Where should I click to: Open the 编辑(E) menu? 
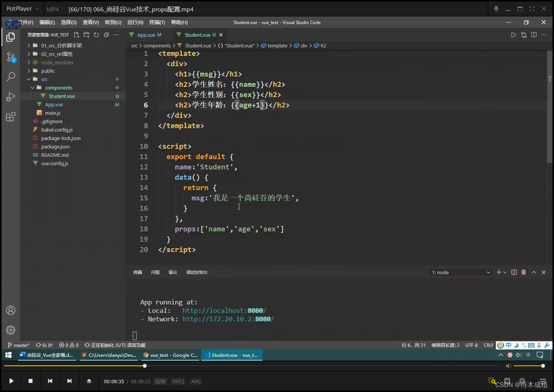click(47, 23)
